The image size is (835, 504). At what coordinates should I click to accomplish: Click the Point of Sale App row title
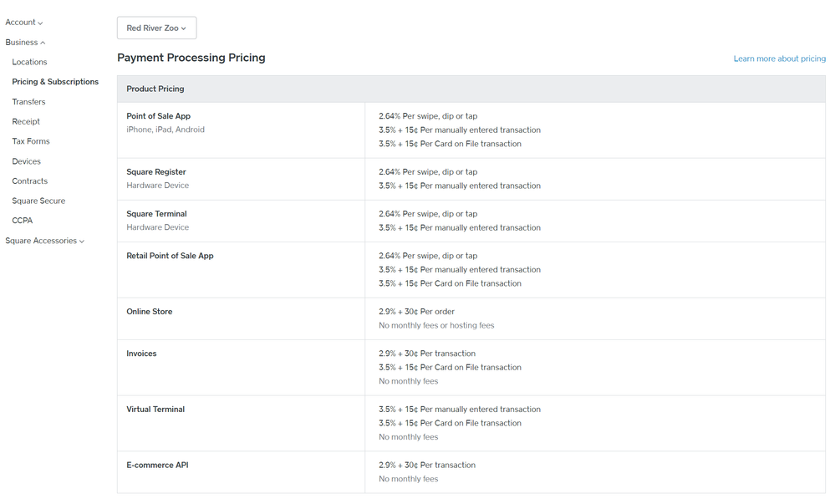(x=158, y=116)
